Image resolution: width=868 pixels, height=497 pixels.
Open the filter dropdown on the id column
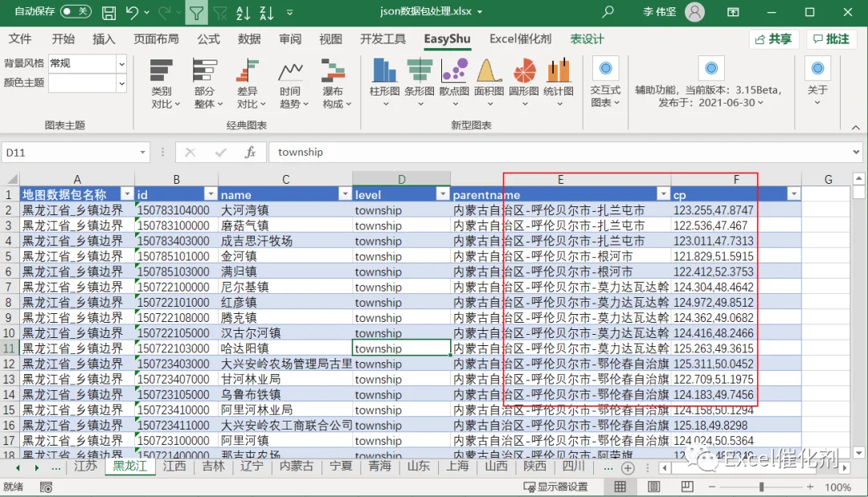[211, 194]
